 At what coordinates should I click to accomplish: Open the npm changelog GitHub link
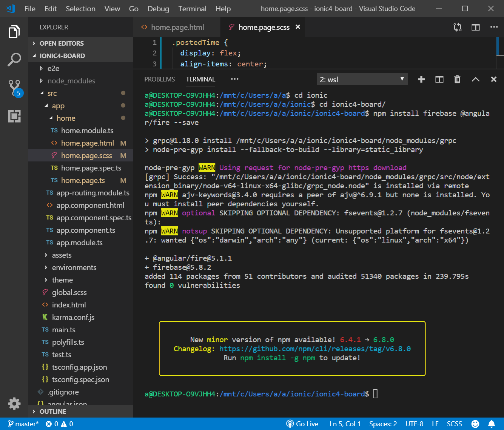(x=315, y=349)
